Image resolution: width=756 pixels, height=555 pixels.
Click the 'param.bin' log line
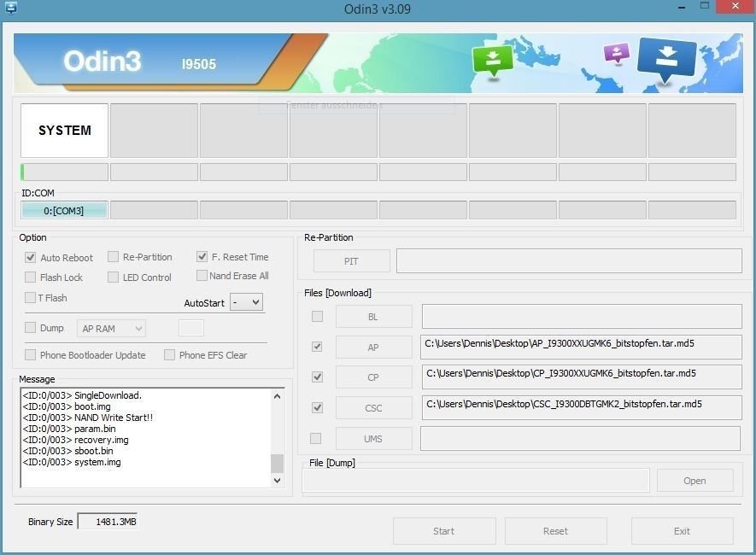tap(69, 429)
